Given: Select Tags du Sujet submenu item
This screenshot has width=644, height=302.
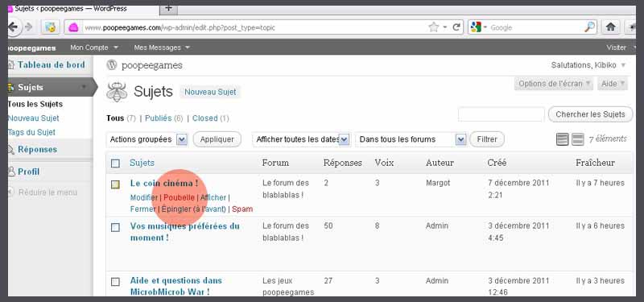Looking at the screenshot, I should 32,132.
